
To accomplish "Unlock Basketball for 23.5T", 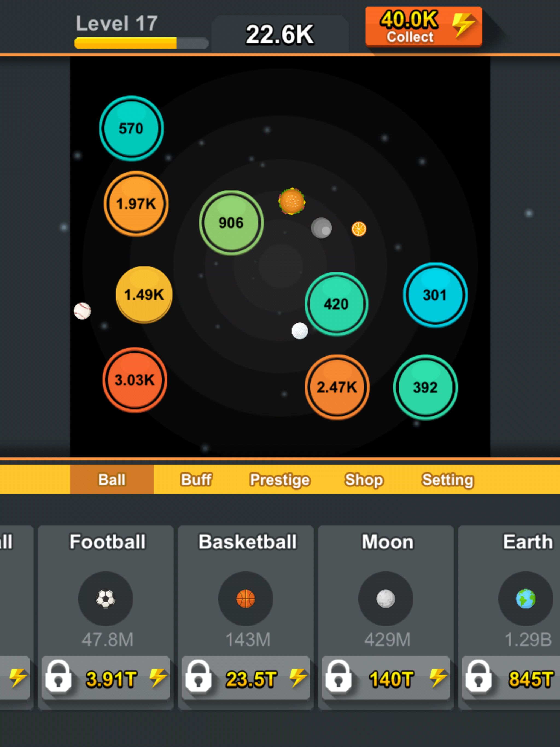I will tap(246, 678).
